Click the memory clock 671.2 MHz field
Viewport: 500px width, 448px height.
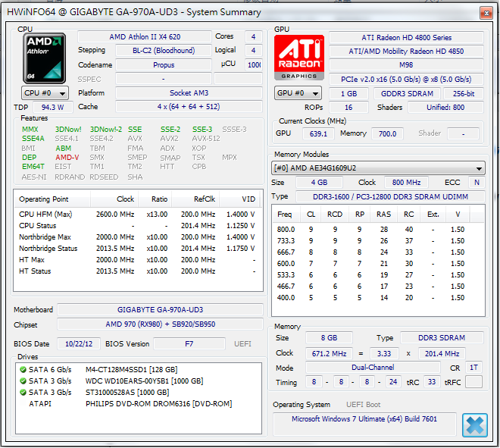click(329, 353)
